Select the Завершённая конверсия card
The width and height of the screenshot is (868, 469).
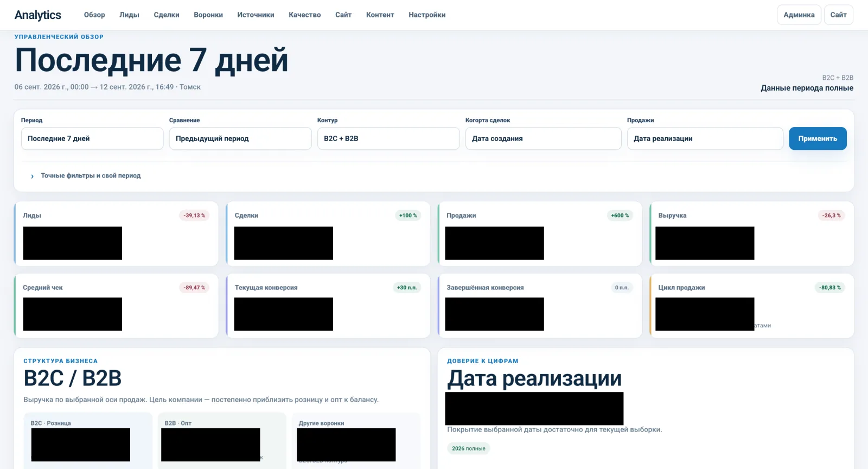[x=540, y=306]
